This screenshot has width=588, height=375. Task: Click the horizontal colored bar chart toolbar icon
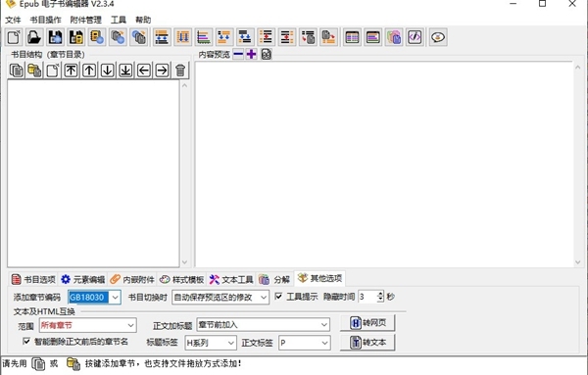204,37
